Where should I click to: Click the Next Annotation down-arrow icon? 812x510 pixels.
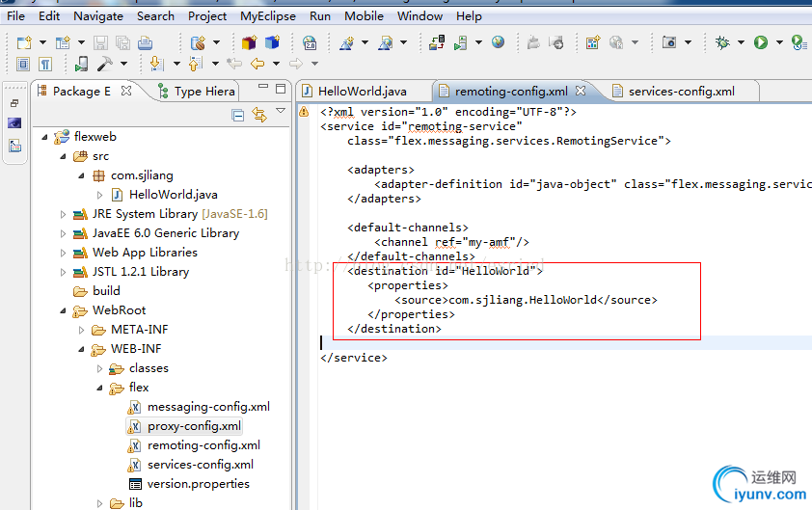pos(156,64)
